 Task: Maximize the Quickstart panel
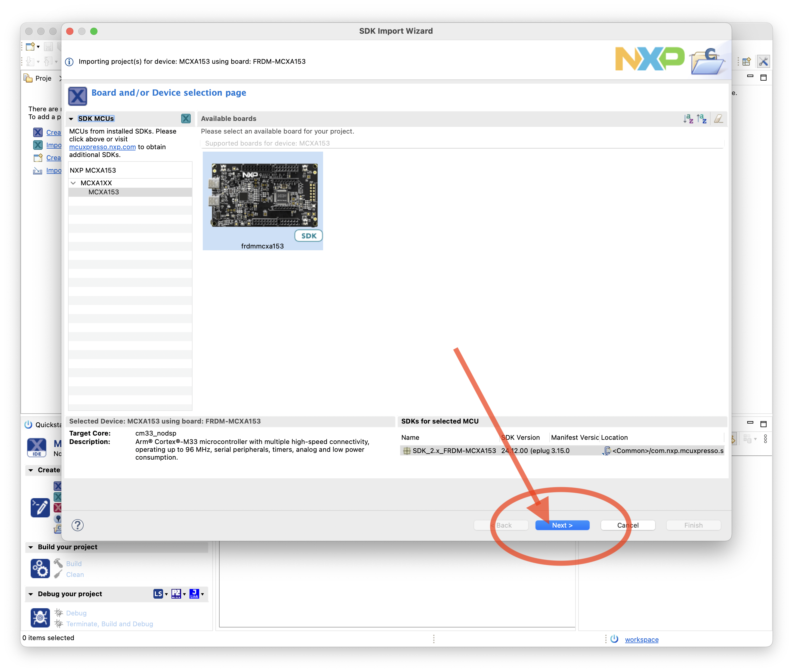pyautogui.click(x=764, y=424)
